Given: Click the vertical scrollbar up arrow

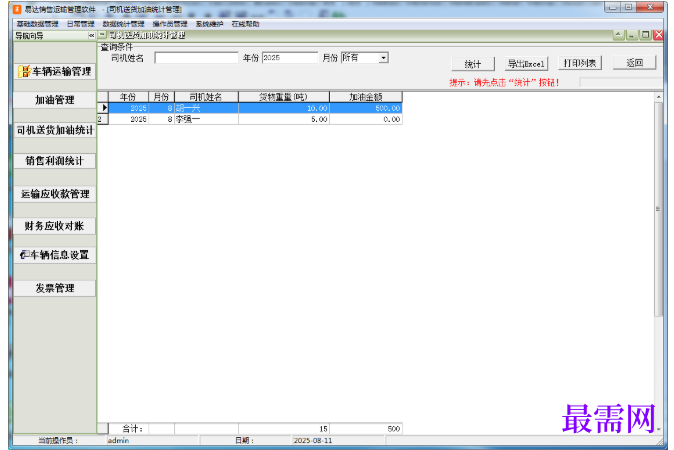Looking at the screenshot, I should pyautogui.click(x=658, y=97).
